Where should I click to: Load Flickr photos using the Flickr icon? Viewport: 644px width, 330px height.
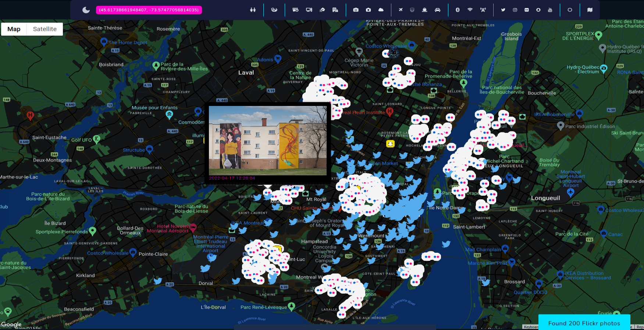click(527, 10)
